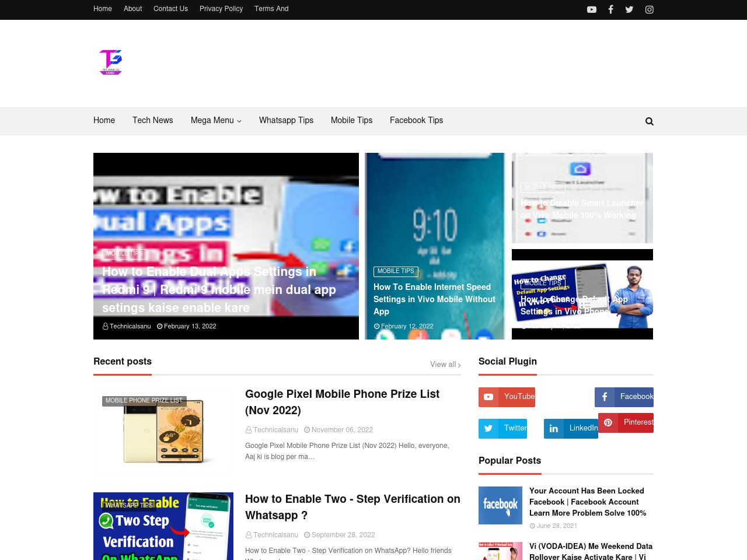Click Technicalsanu author under Google Pixel post
Image resolution: width=747 pixels, height=560 pixels.
click(x=272, y=430)
